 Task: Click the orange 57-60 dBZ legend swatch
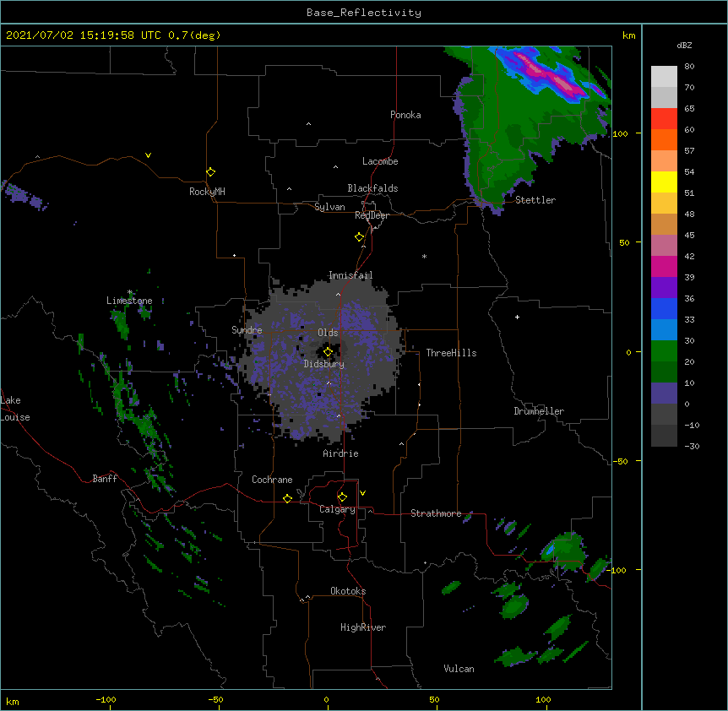(x=664, y=139)
